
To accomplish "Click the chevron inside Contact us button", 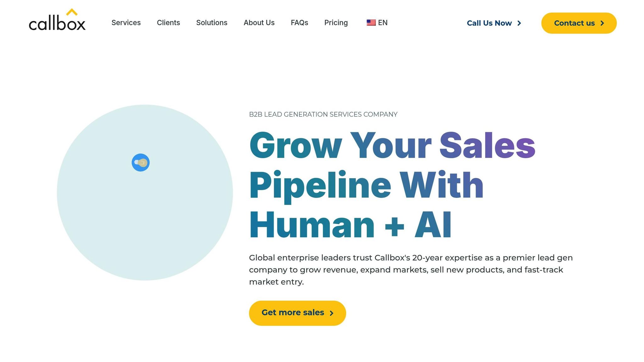I will point(602,23).
